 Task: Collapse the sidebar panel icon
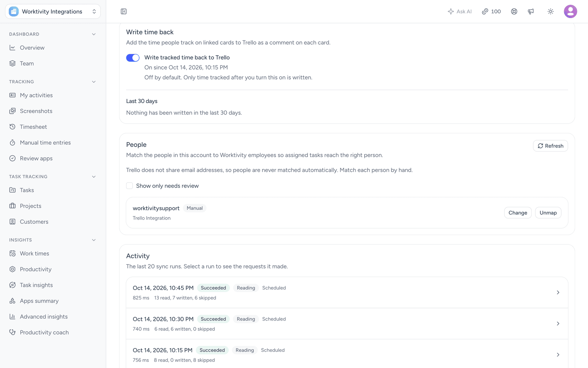point(124,11)
